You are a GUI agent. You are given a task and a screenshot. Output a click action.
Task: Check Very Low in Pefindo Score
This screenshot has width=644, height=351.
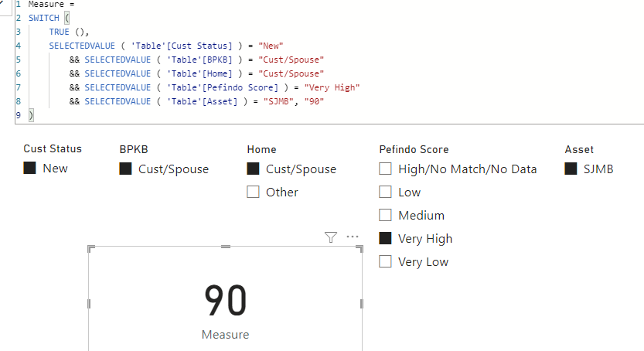click(385, 261)
